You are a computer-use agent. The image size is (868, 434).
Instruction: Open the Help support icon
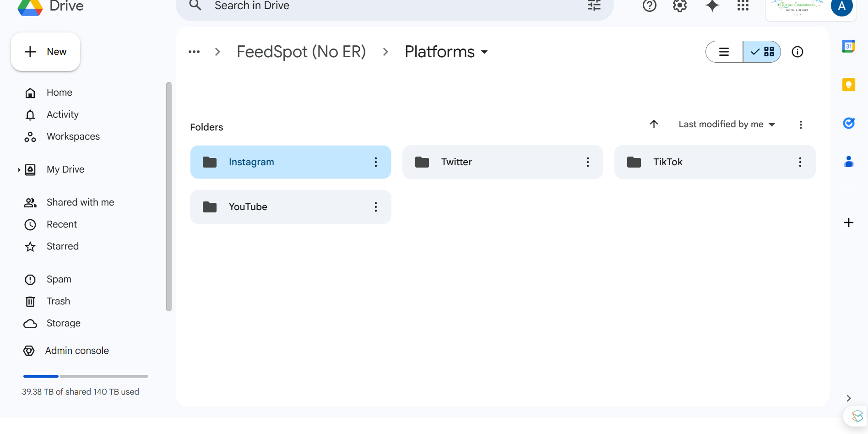pyautogui.click(x=649, y=6)
